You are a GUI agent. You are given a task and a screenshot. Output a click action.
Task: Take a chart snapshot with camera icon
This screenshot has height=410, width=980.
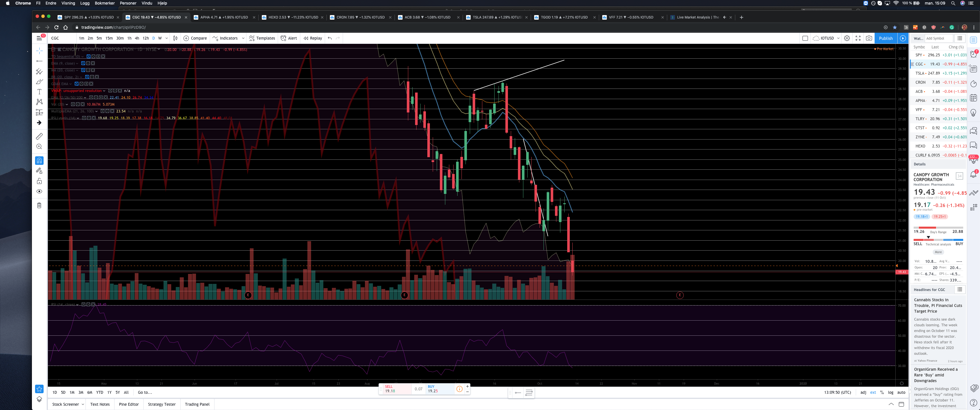pyautogui.click(x=869, y=38)
